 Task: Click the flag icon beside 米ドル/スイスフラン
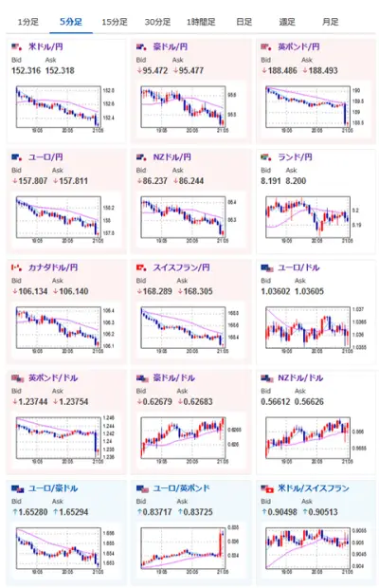click(x=267, y=488)
